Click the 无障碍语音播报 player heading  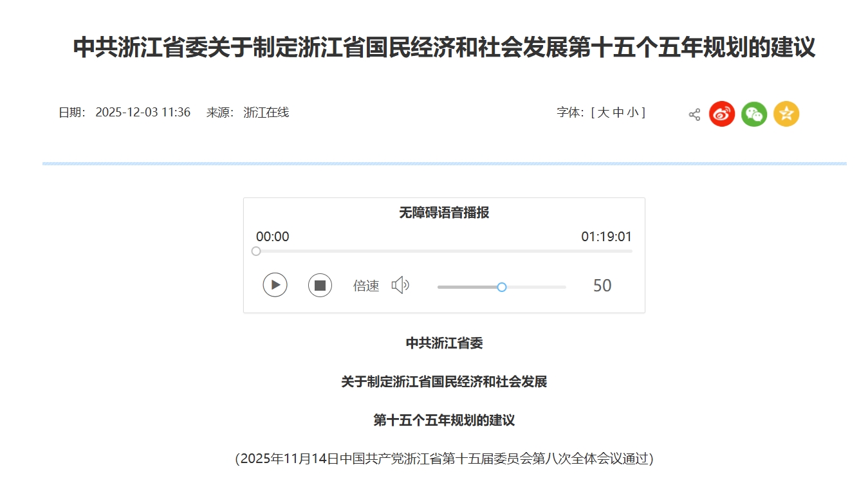(x=444, y=213)
